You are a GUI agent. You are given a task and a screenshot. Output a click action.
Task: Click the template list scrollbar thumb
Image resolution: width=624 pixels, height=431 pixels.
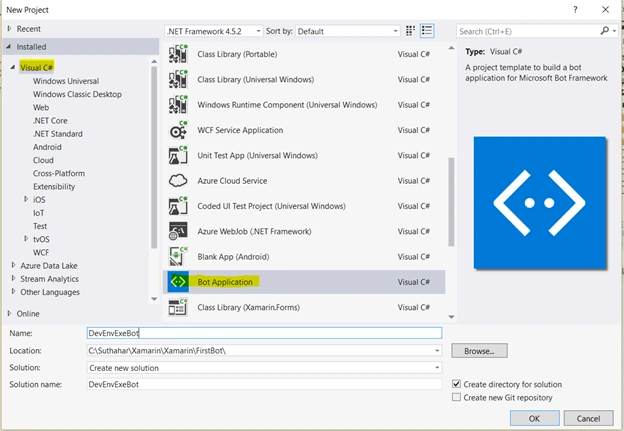coord(451,202)
